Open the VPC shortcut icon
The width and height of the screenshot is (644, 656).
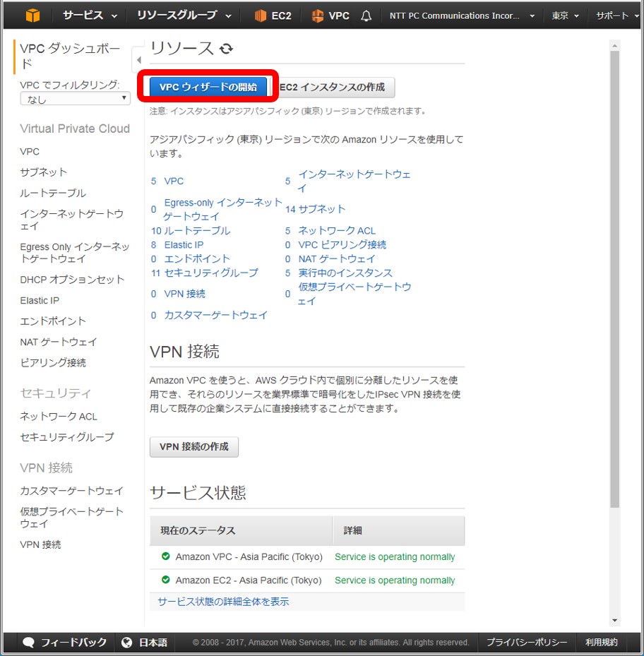318,16
